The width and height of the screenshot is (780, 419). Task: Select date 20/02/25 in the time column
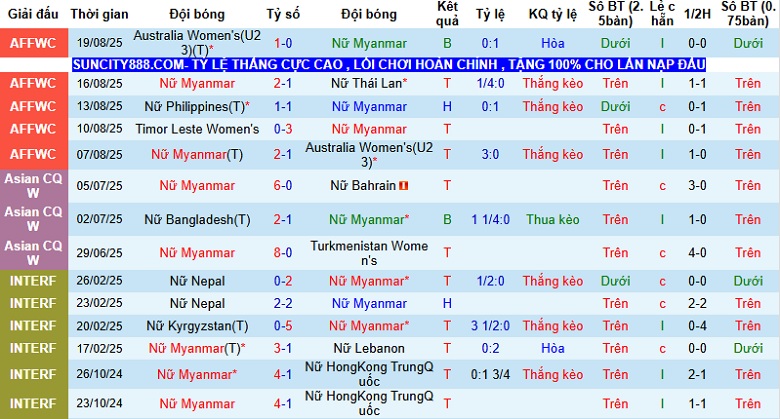(x=99, y=326)
